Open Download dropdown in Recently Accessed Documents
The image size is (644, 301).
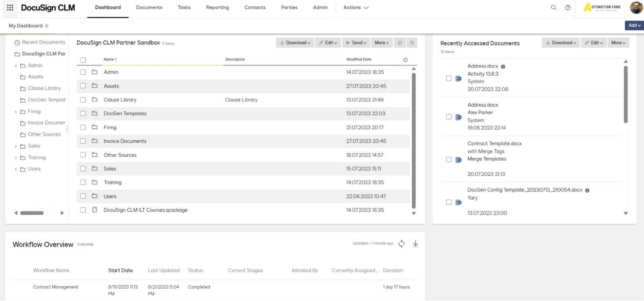[x=561, y=43]
